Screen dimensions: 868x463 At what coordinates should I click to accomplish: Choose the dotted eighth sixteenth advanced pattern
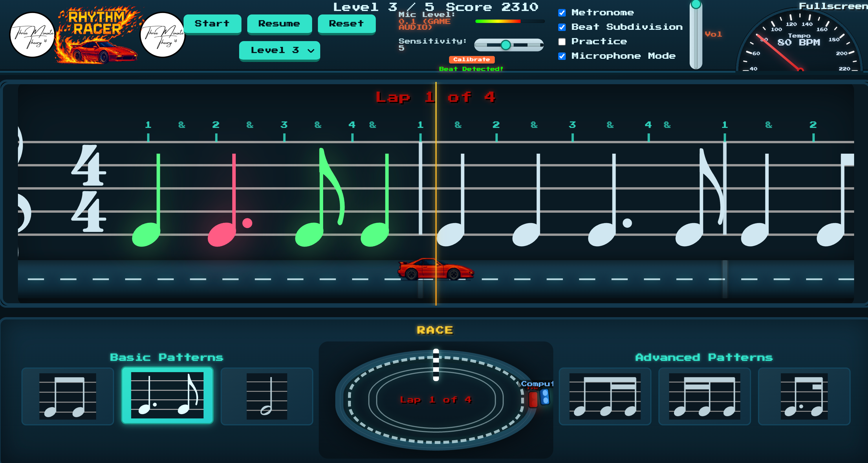coord(804,396)
